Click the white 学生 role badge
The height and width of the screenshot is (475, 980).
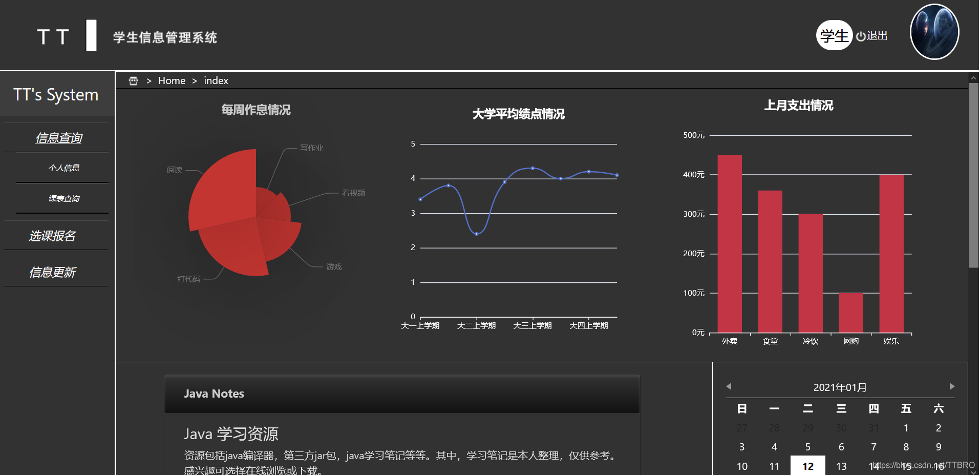pyautogui.click(x=834, y=35)
